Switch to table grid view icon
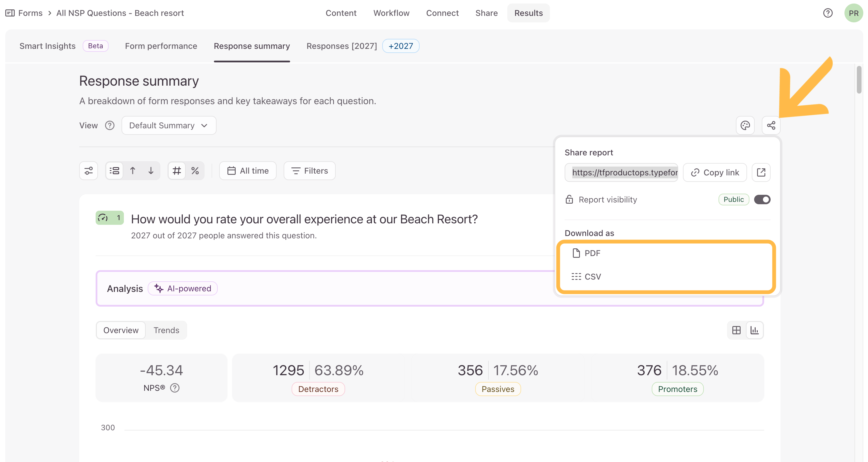Image resolution: width=868 pixels, height=462 pixels. (x=736, y=330)
